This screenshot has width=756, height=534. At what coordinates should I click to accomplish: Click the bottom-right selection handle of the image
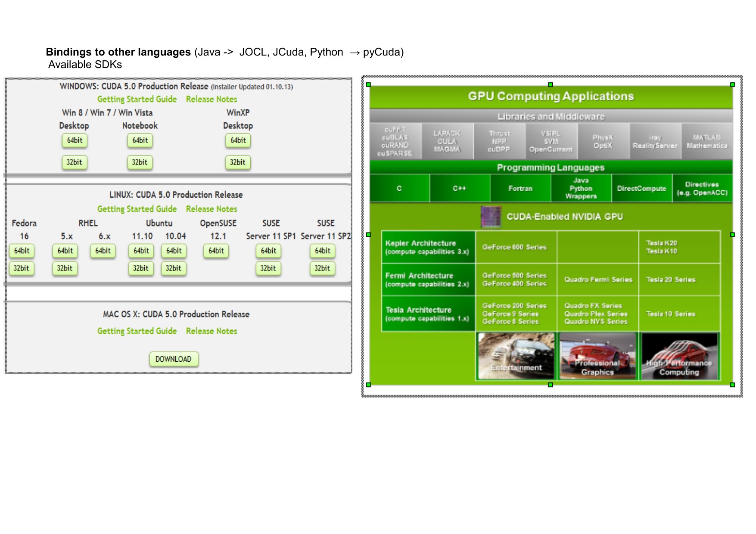[x=732, y=385]
